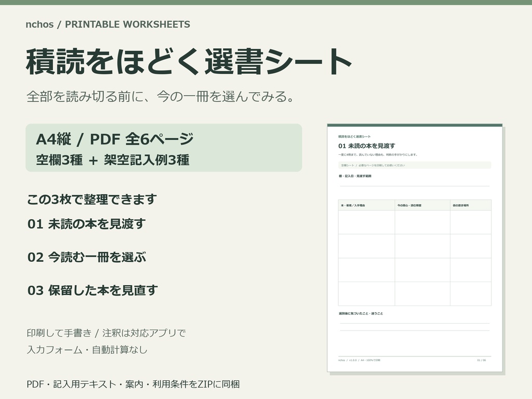This screenshot has height=399, width=532.
Task: Click the '空欄3種 + 架空記入例3種' line
Action: tap(113, 160)
